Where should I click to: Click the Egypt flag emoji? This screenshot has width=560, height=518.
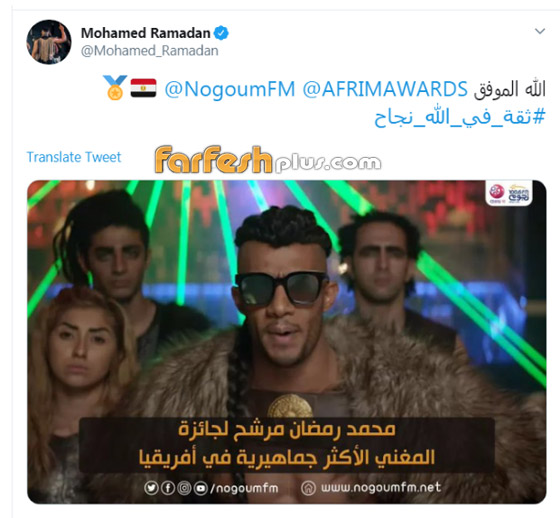point(143,88)
